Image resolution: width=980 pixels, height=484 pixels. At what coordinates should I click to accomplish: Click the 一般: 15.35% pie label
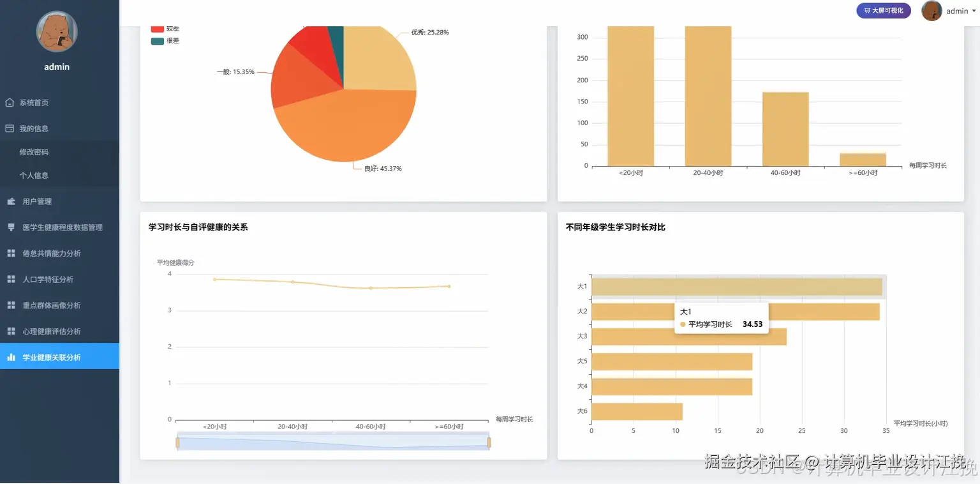pyautogui.click(x=235, y=72)
